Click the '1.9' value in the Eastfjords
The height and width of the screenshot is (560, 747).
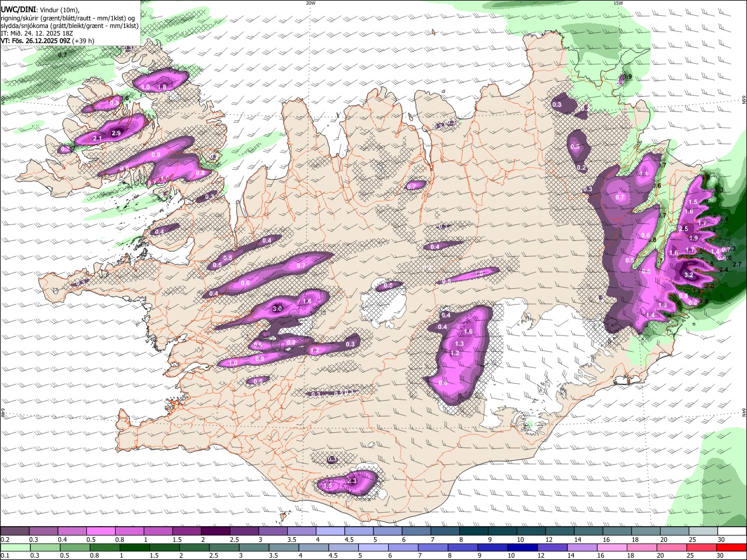coord(694,238)
